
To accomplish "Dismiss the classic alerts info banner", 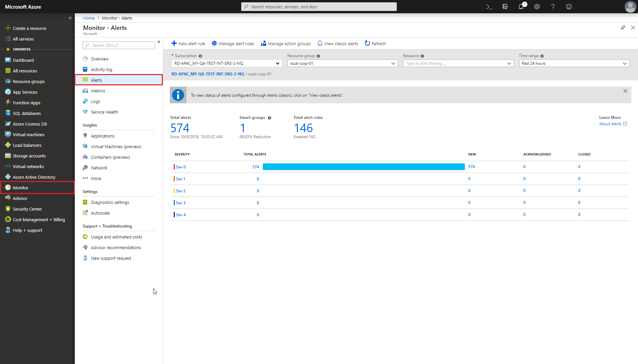I will [x=625, y=91].
